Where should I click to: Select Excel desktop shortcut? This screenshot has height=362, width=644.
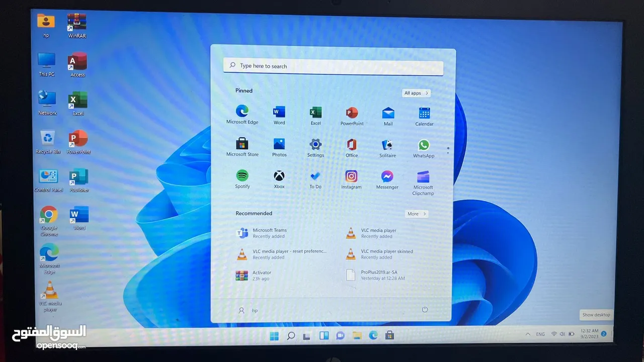pos(78,104)
